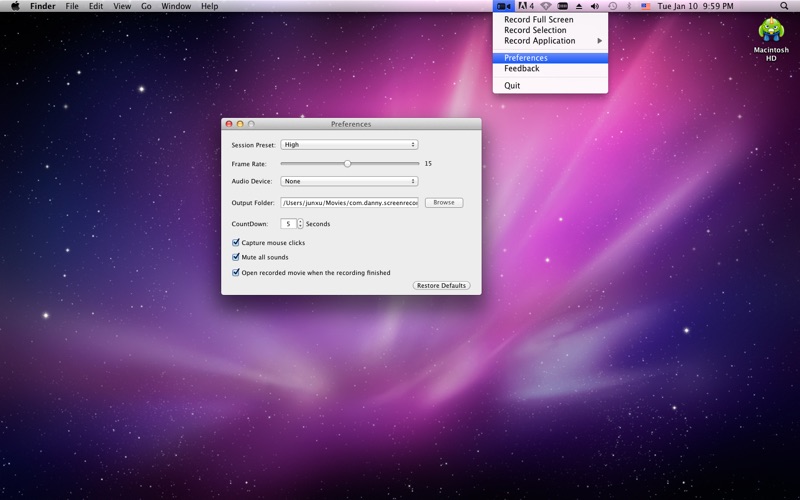
Task: Click the Browse button for Output Folder
Action: (444, 203)
